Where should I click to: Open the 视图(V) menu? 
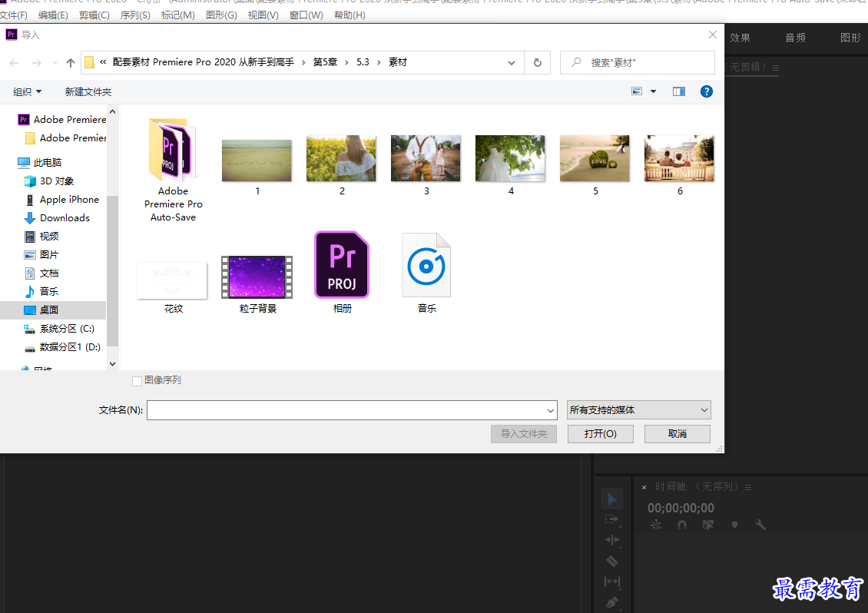[x=263, y=15]
